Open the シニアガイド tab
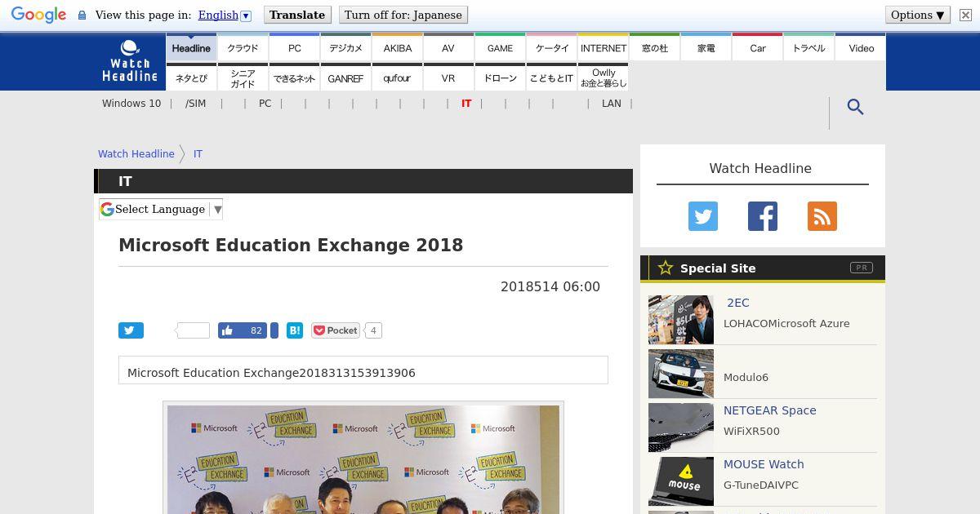980x514 pixels. (x=243, y=78)
